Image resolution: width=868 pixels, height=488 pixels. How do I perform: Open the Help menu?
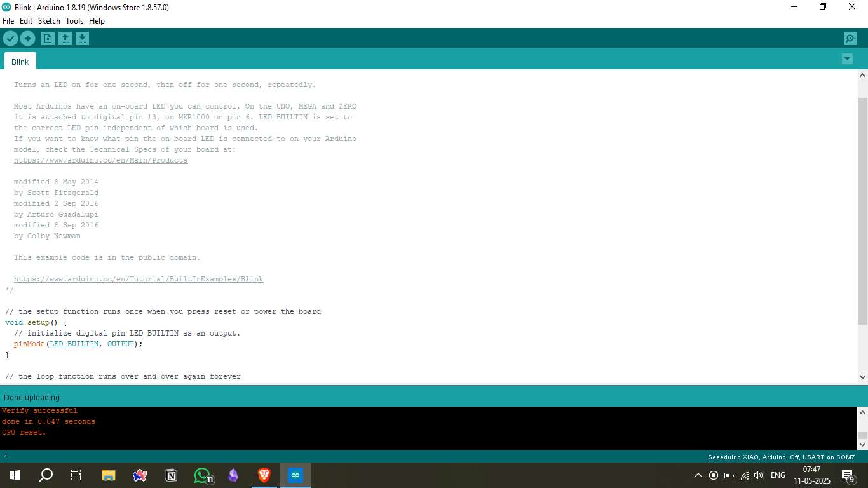point(97,21)
